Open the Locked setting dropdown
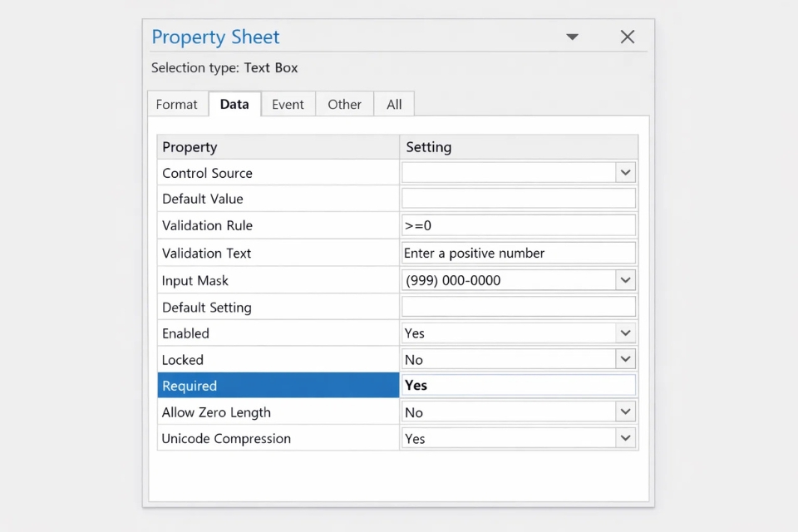The width and height of the screenshot is (798, 532). tap(626, 360)
